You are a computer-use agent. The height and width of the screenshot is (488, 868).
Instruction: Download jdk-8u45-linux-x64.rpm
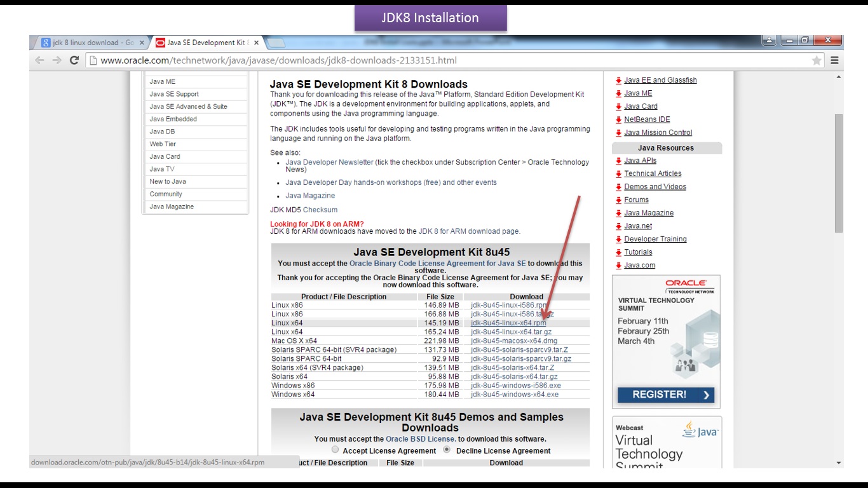(x=508, y=323)
